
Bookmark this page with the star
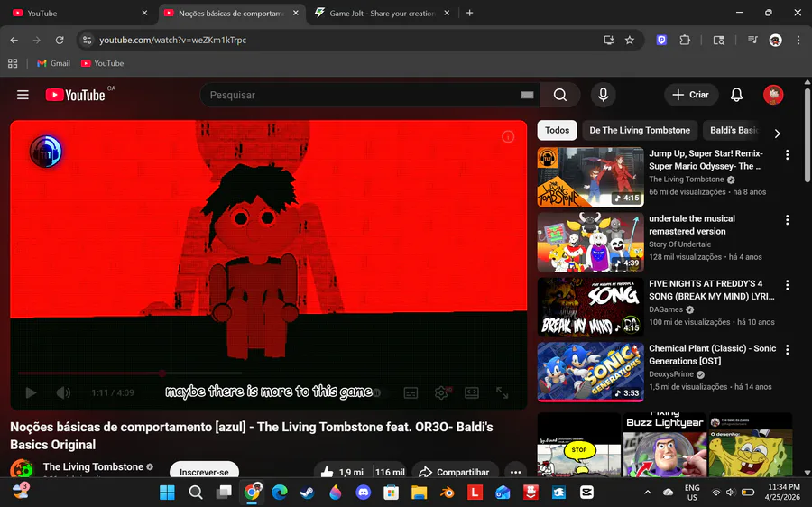[629, 40]
